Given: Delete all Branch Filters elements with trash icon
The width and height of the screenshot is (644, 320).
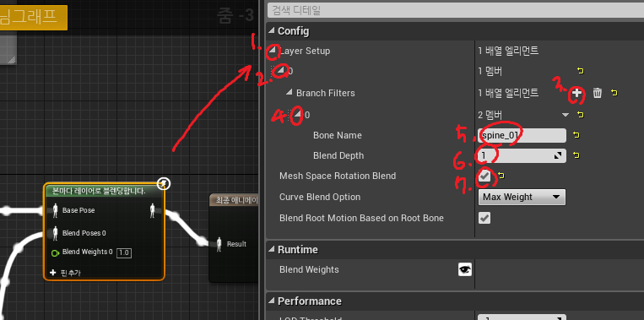Looking at the screenshot, I should [598, 93].
